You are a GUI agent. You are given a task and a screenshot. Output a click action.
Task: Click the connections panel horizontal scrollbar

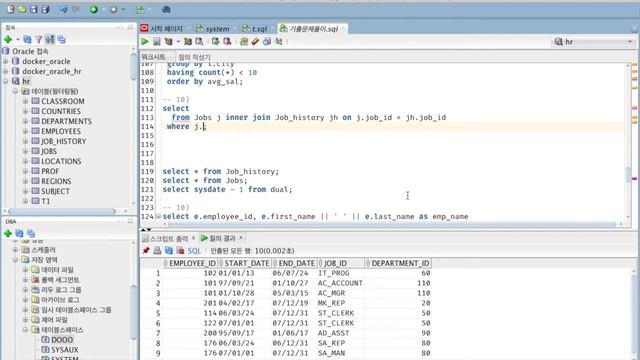coord(62,211)
